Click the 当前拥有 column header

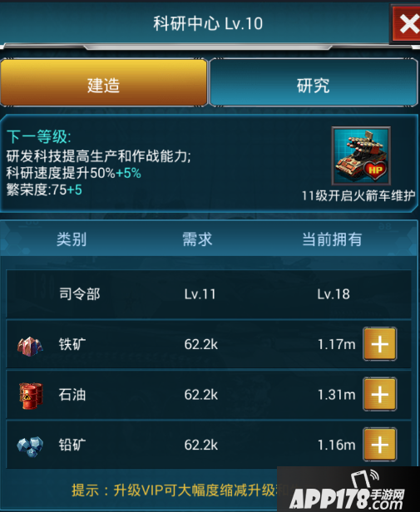[x=332, y=239]
